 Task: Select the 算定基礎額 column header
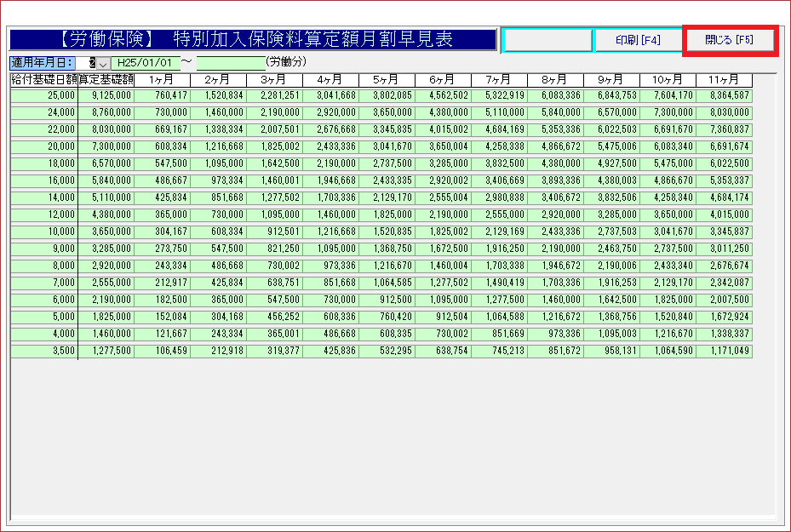click(106, 80)
